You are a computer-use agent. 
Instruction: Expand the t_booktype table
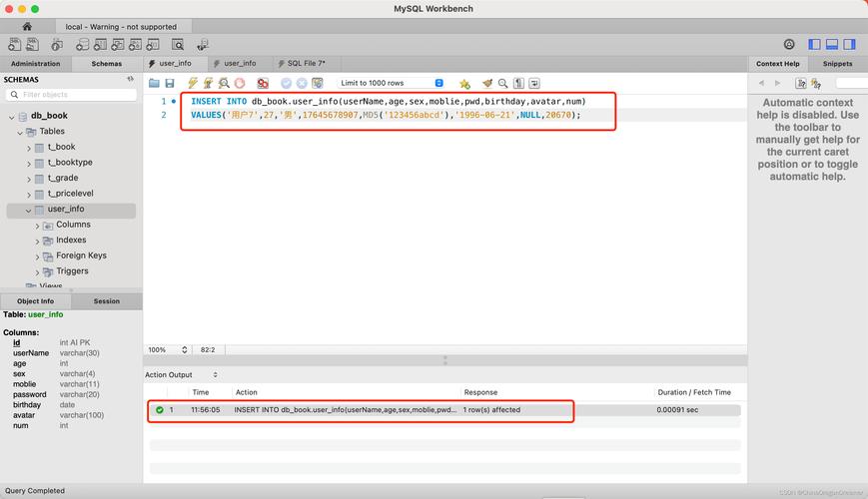29,164
